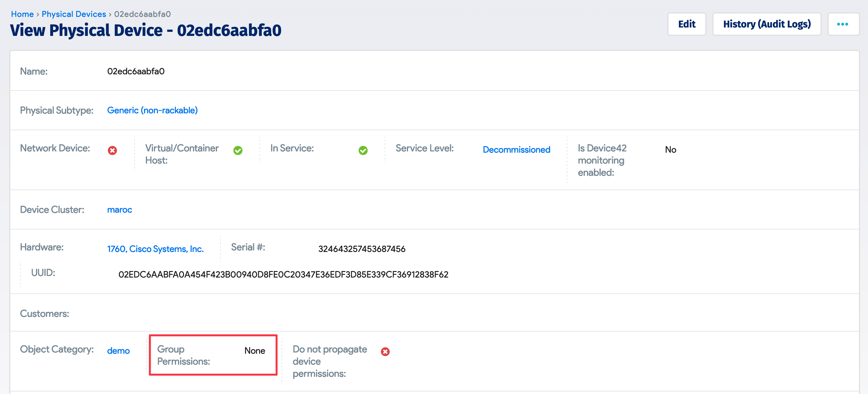This screenshot has height=394, width=868.
Task: Open History (Audit Logs)
Action: [x=767, y=24]
